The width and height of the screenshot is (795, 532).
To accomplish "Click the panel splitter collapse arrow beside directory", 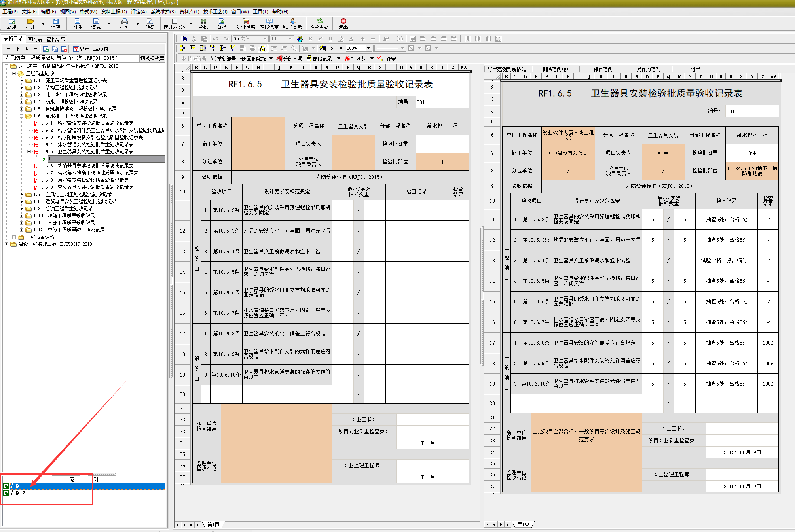I will (171, 281).
